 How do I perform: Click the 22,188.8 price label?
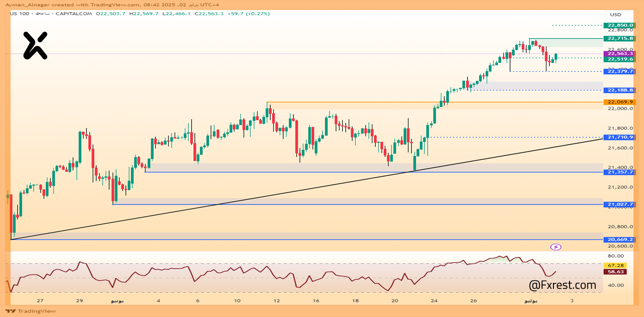[x=620, y=90]
